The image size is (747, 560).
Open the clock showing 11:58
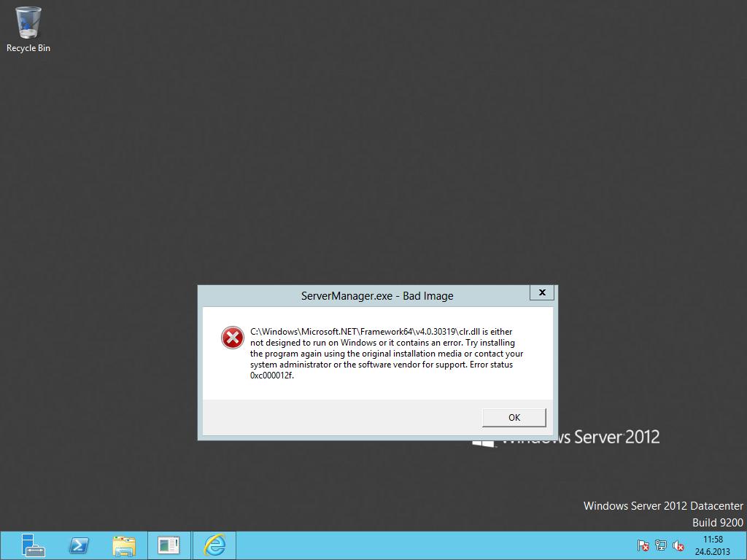[713, 545]
